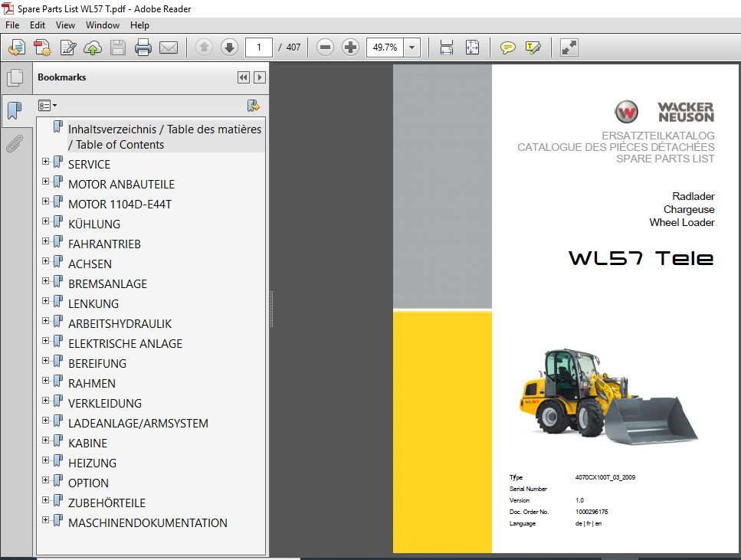Click the doc order number 1000296175
This screenshot has width=741, height=560.
pyautogui.click(x=592, y=512)
